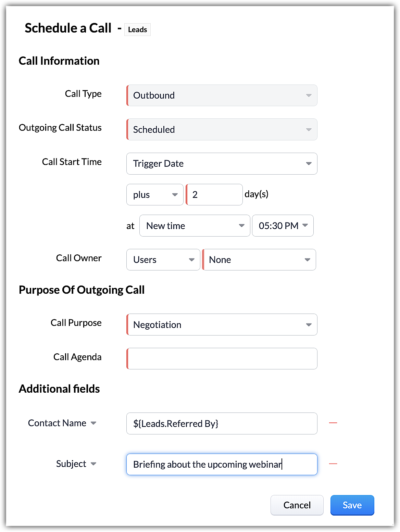This screenshot has height=532, width=400.
Task: Open the Outgoing Call Status dropdown
Action: 222,130
